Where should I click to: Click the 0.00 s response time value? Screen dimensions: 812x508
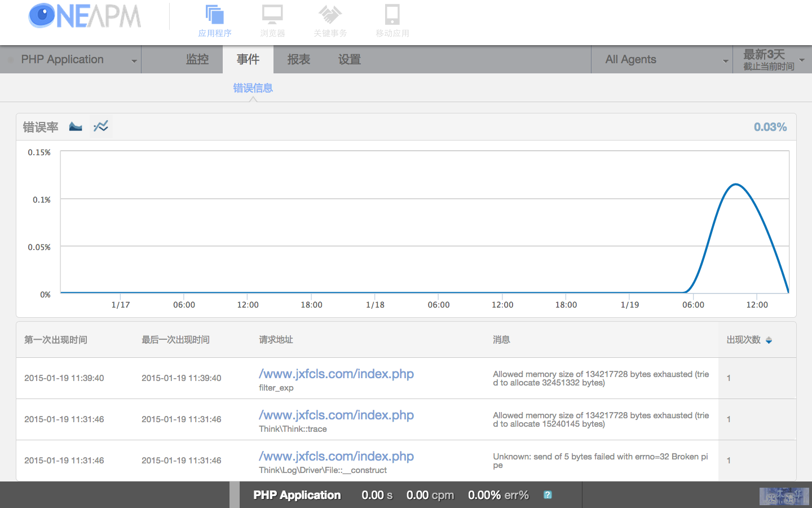click(377, 495)
